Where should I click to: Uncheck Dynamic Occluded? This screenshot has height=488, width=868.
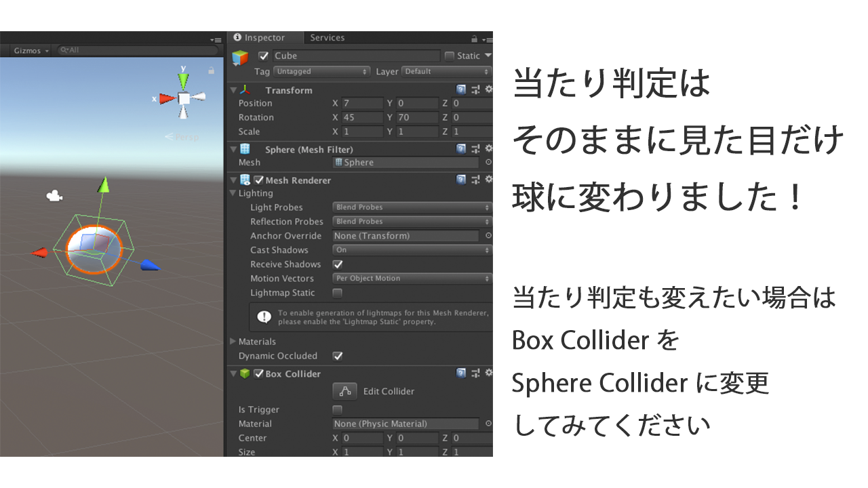(338, 356)
